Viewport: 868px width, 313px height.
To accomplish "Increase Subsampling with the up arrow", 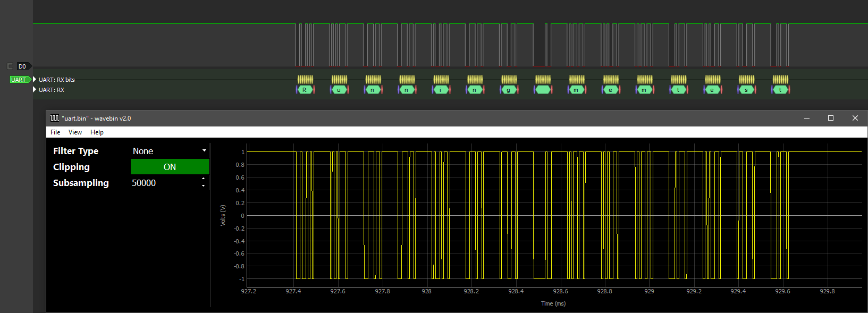I will (203, 180).
